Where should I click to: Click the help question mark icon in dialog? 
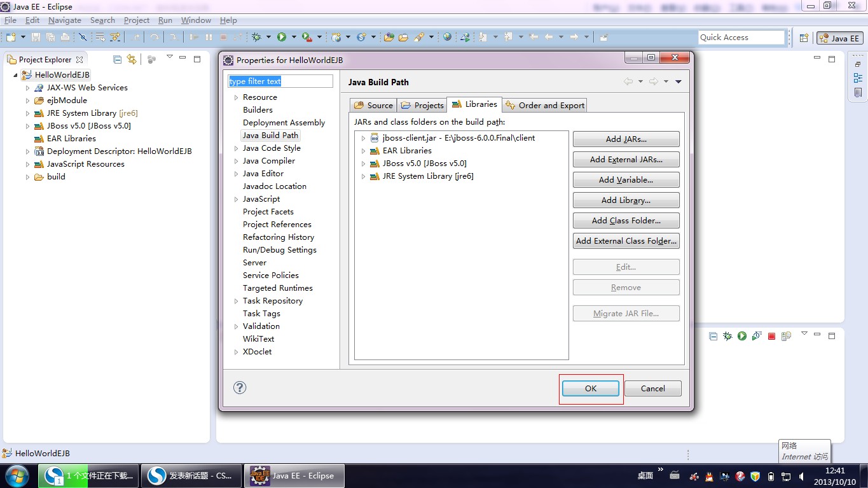pos(240,387)
